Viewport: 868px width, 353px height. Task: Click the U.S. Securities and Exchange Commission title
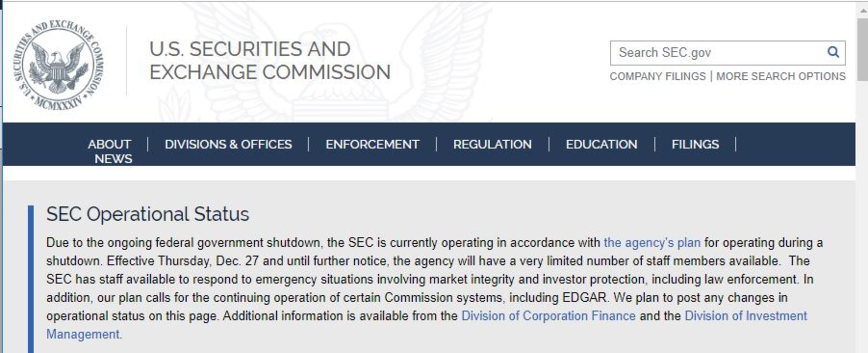270,61
